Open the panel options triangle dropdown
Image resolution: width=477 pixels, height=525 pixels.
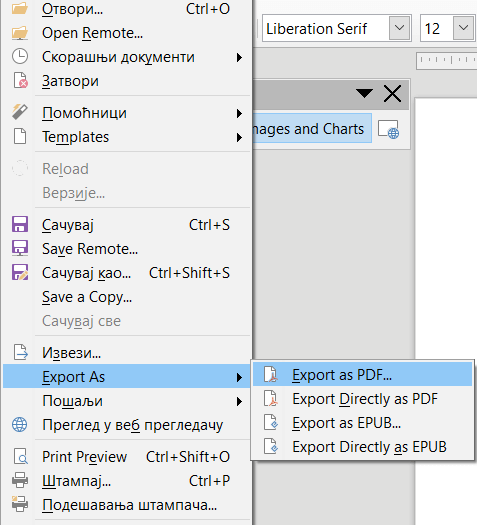click(x=365, y=93)
